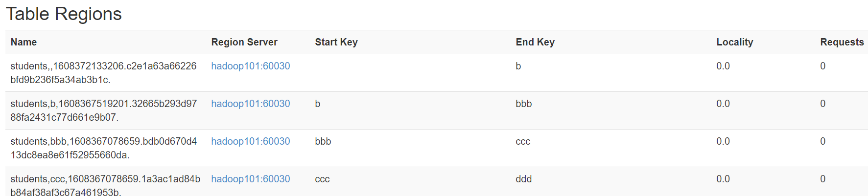
Task: Open hadoop101:60030 link for students,b region
Action: pyautogui.click(x=251, y=104)
